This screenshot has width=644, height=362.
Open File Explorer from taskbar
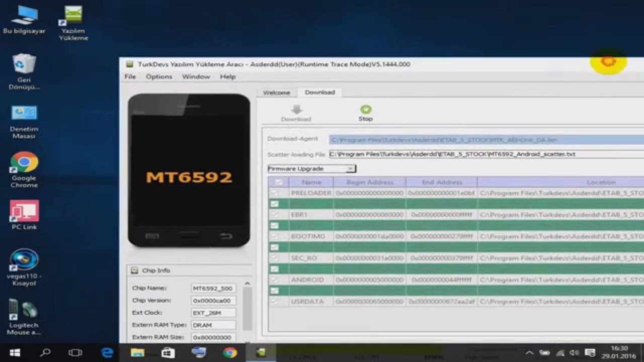[137, 352]
